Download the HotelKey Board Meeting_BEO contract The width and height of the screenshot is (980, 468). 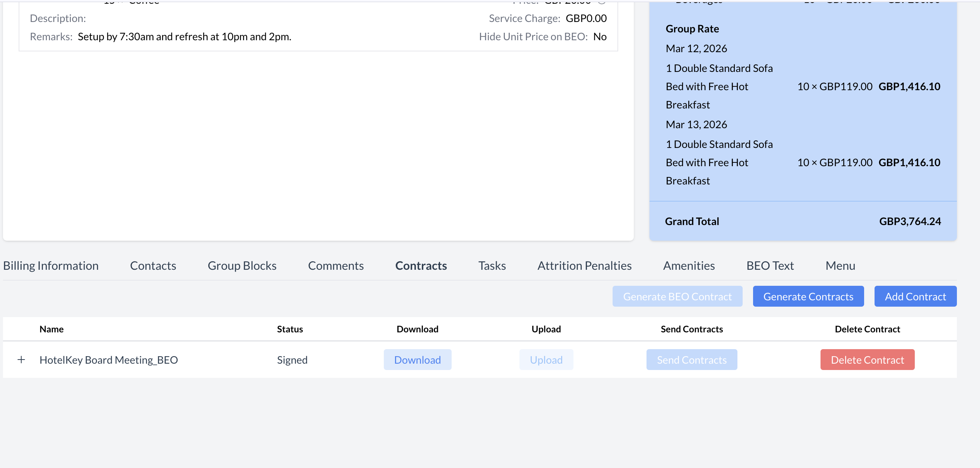[417, 360]
